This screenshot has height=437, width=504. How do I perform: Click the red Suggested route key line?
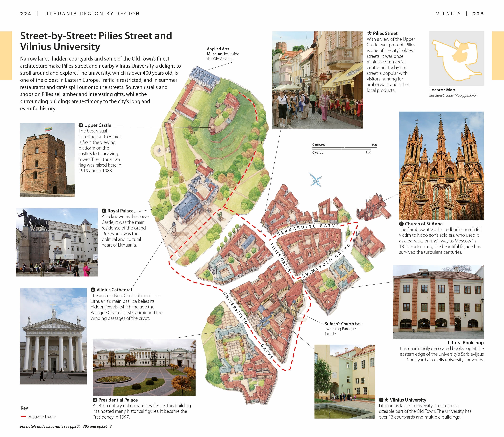pyautogui.click(x=23, y=417)
